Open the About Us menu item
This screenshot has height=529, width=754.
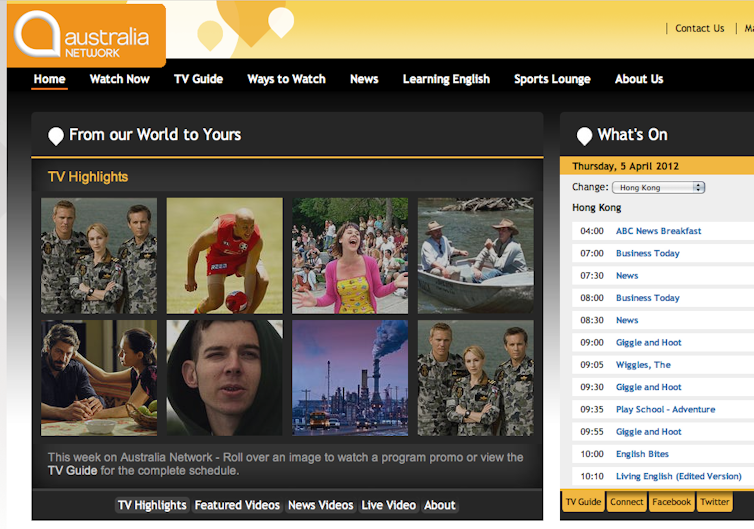click(x=639, y=79)
